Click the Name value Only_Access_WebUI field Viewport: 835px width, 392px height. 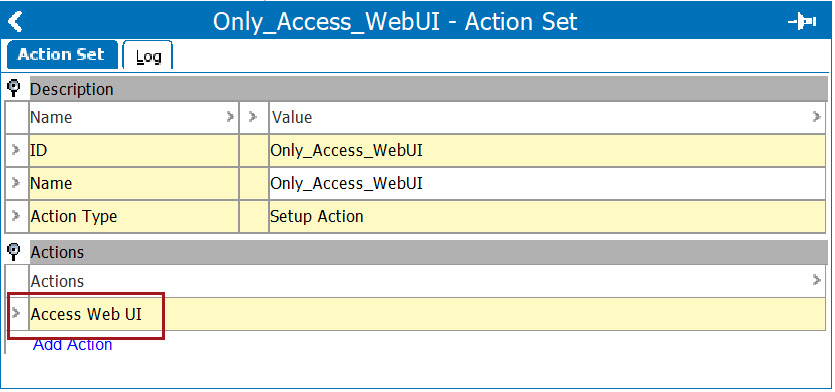point(547,183)
